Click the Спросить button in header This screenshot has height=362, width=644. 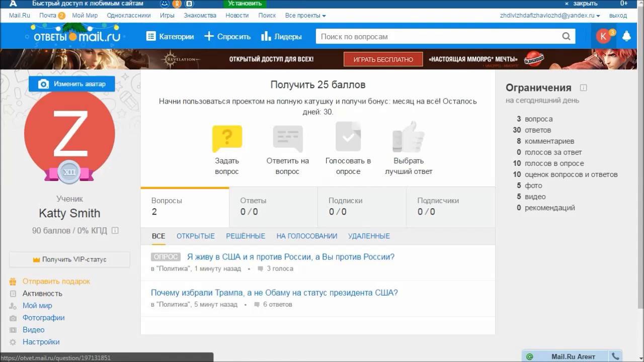coord(227,36)
